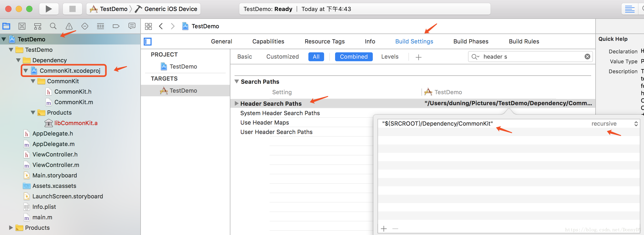The image size is (644, 235).
Task: Select the All settings filter
Action: [x=316, y=57]
